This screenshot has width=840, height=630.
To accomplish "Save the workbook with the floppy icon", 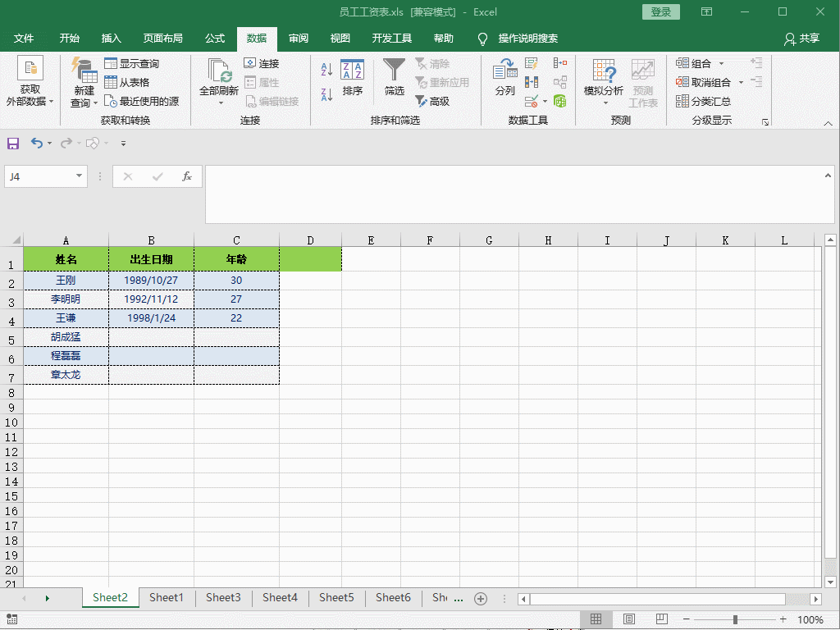I will [13, 143].
